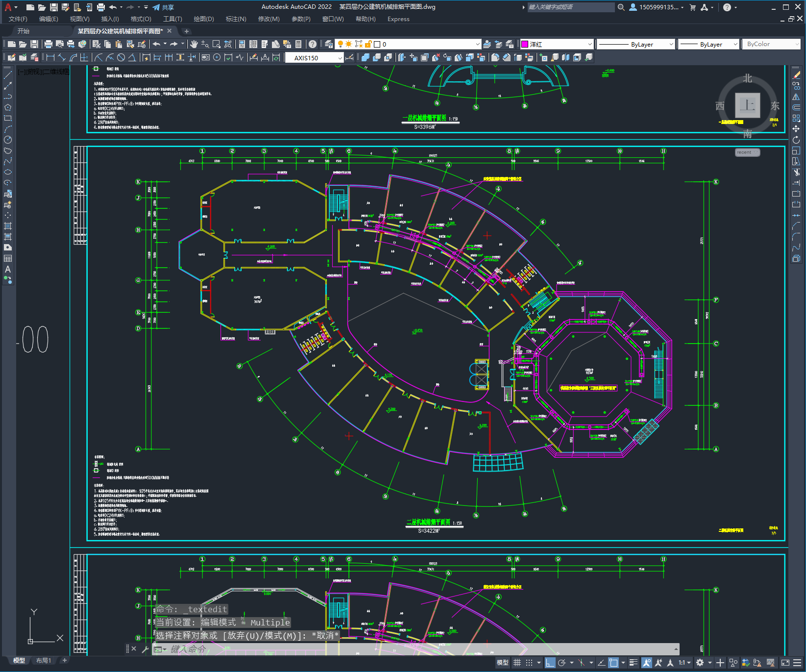Open the Layer Properties Manager icon
Viewport: 806px width, 672px height.
329,44
